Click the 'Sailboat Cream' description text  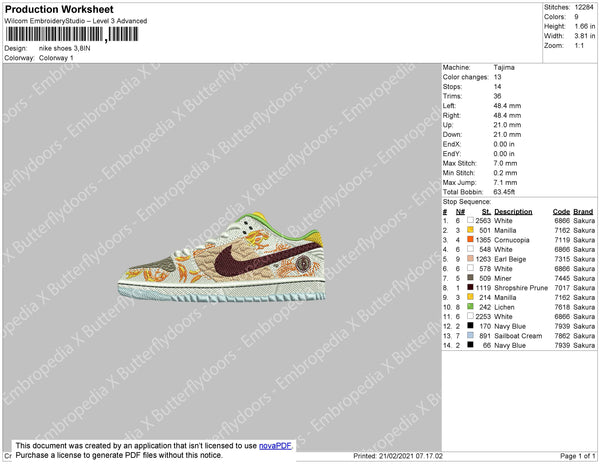coord(518,336)
